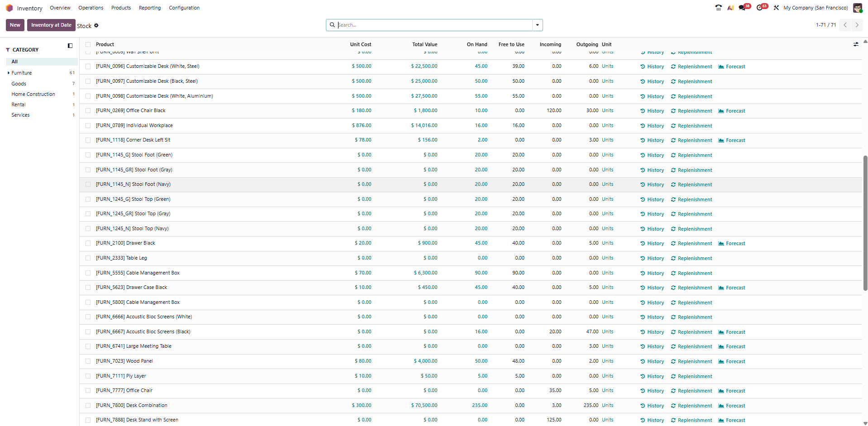Check the row for Desk Combination
868x426 pixels.
coord(88,406)
